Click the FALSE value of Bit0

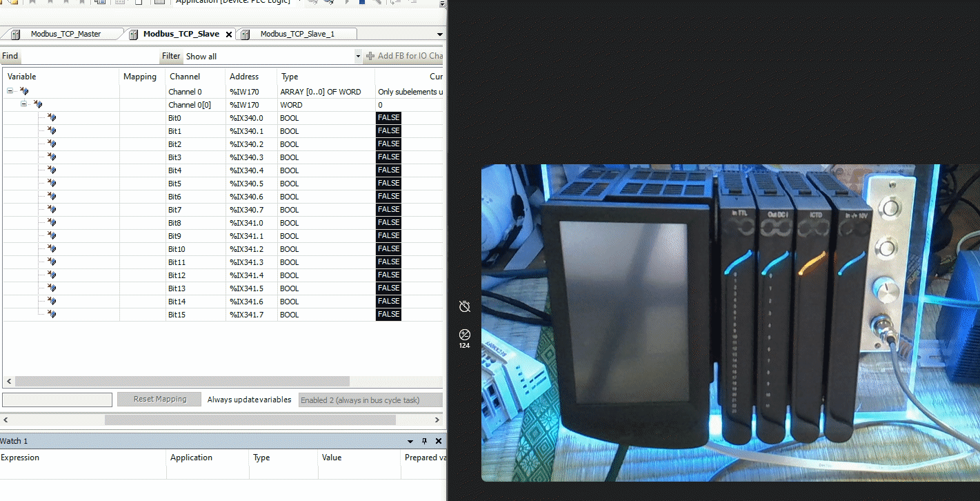coord(388,118)
